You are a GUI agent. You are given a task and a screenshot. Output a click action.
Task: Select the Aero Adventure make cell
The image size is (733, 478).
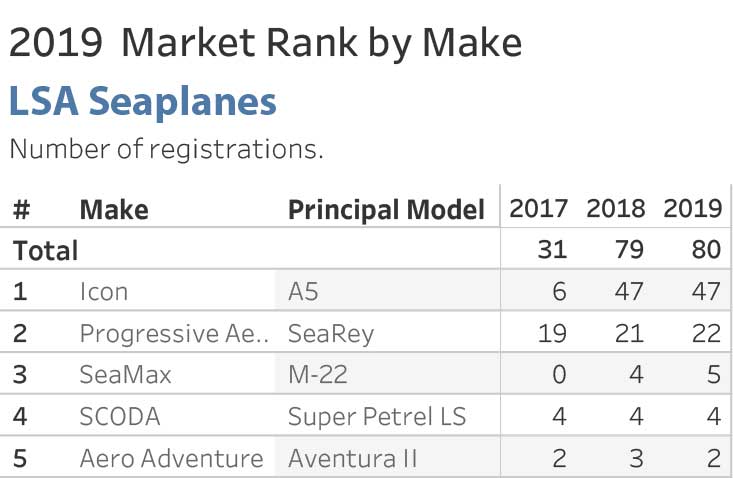(172, 458)
